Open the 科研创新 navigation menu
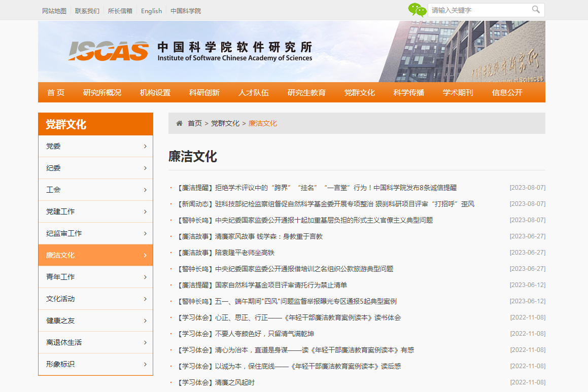 [x=204, y=92]
